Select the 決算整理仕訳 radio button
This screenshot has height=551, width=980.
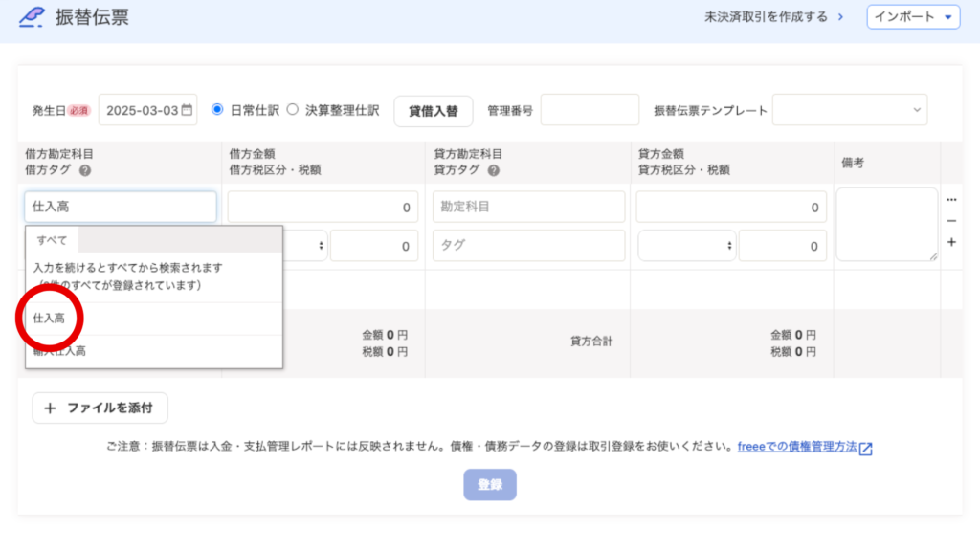(x=293, y=109)
